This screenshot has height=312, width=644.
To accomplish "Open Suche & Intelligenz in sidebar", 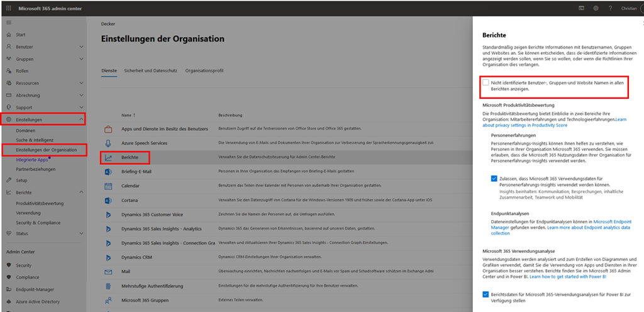I will [x=35, y=140].
